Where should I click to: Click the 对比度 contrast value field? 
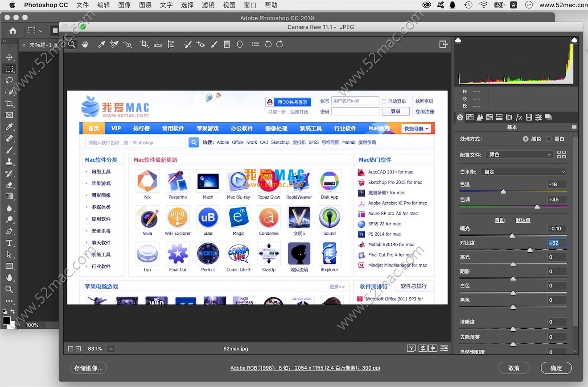(x=557, y=243)
